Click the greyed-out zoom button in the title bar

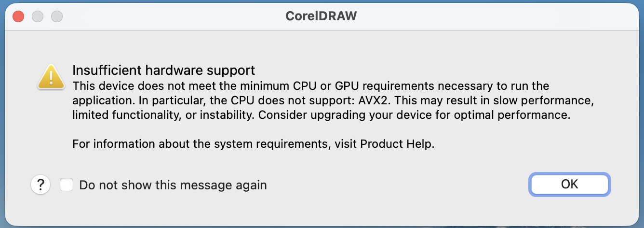[57, 16]
